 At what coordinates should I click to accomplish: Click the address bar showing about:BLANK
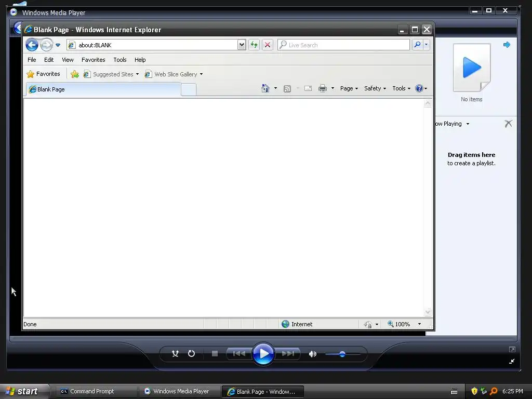[152, 45]
